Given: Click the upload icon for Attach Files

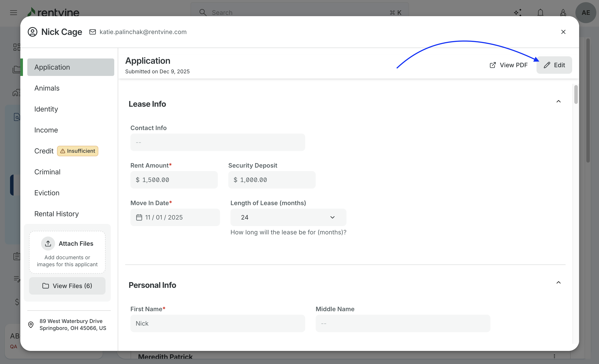Looking at the screenshot, I should point(48,244).
